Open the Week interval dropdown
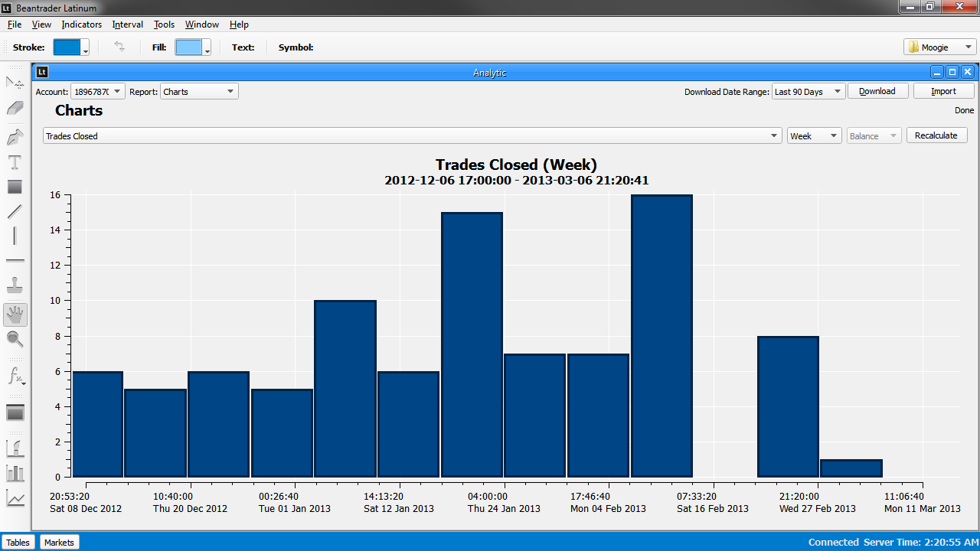Image resolution: width=980 pixels, height=551 pixels. [815, 135]
